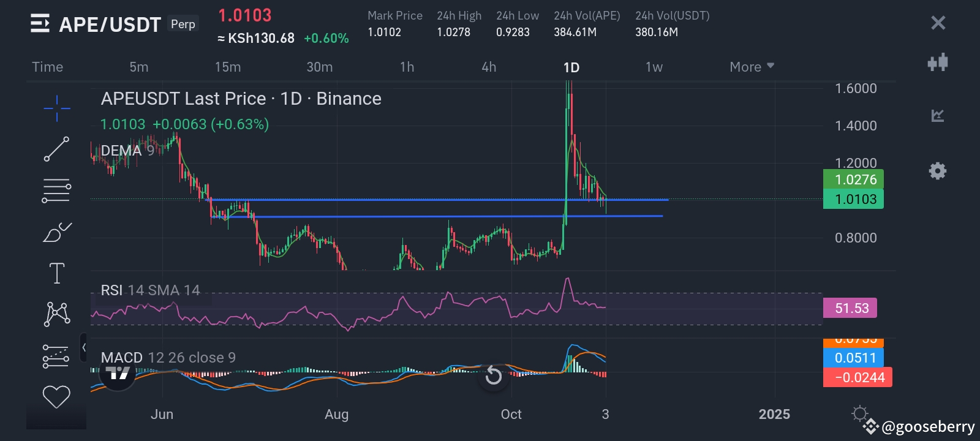This screenshot has height=441, width=980.
Task: Open candlestick chart type selector
Action: click(x=937, y=62)
